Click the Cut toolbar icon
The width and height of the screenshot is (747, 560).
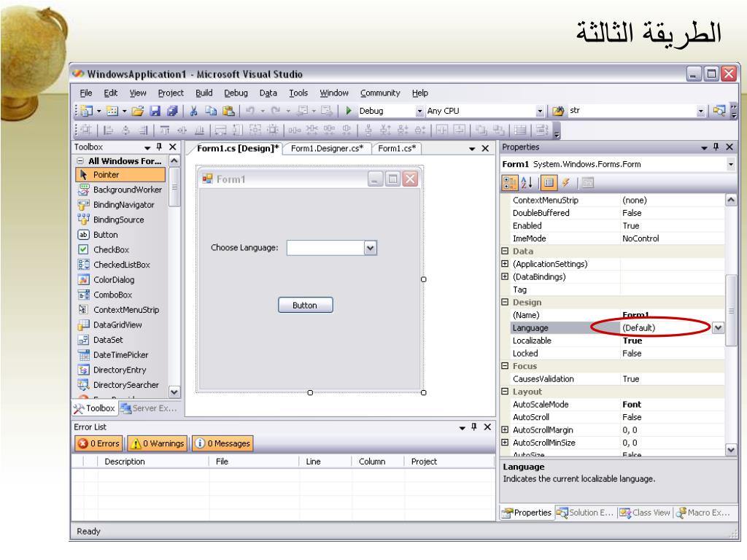coord(193,111)
